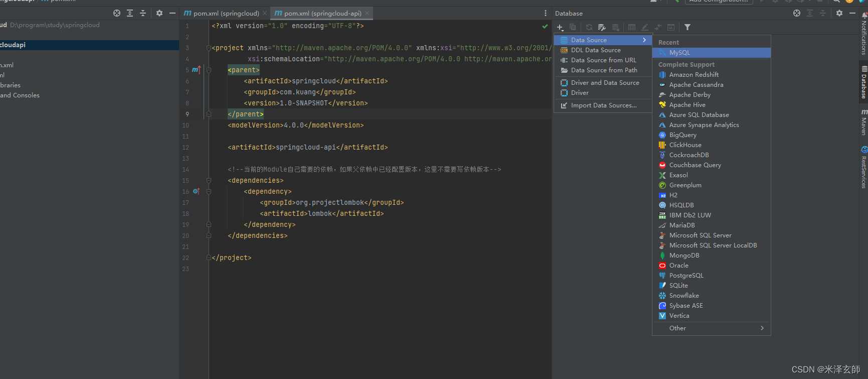
Task: Open Project panel gear options
Action: pos(159,13)
